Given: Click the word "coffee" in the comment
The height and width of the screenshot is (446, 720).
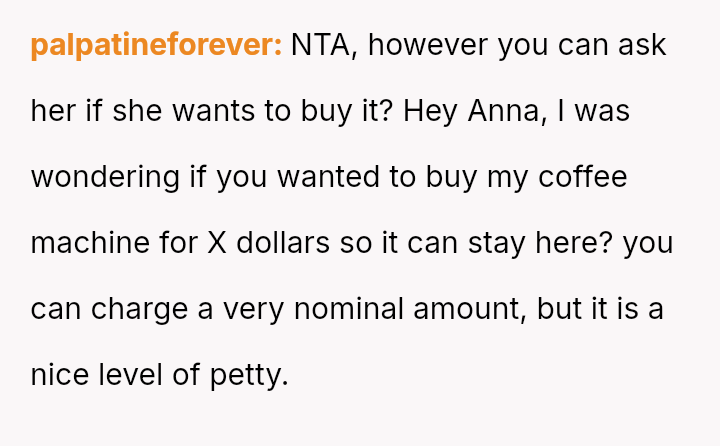Looking at the screenshot, I should click(583, 177).
